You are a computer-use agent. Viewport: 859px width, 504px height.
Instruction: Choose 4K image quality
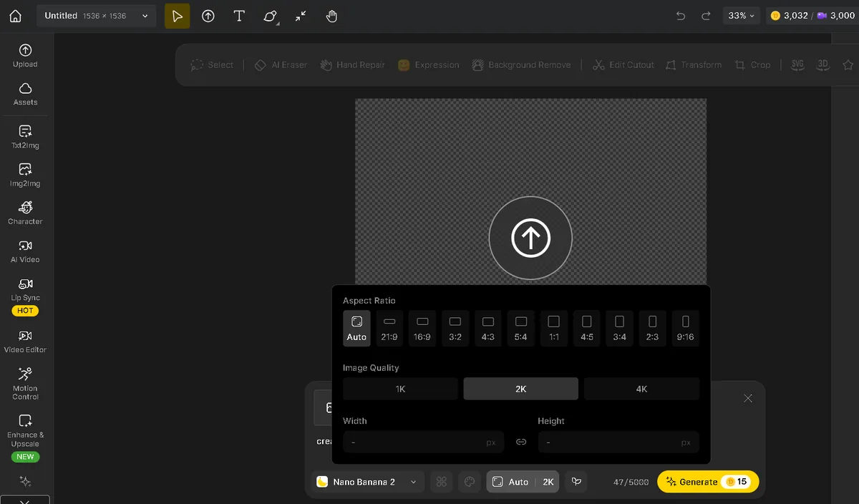click(x=641, y=389)
